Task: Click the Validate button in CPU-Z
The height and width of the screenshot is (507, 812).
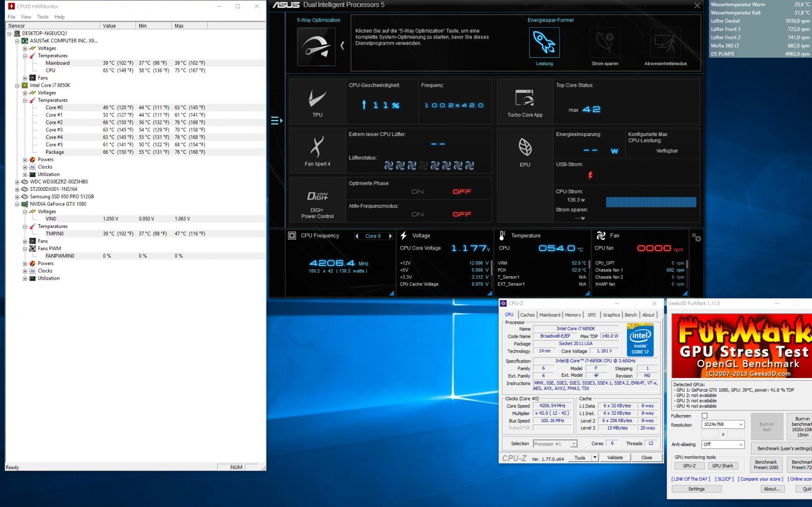Action: pos(615,457)
